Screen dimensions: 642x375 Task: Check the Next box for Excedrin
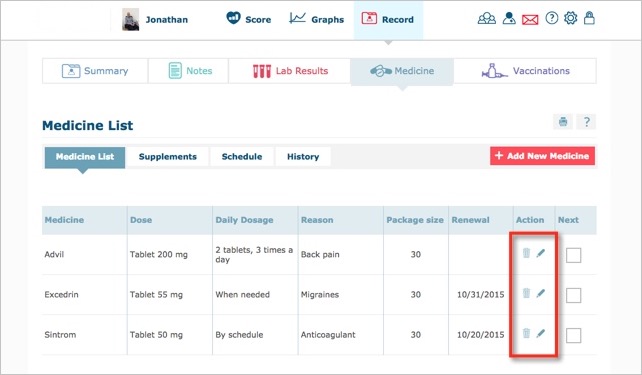[573, 295]
